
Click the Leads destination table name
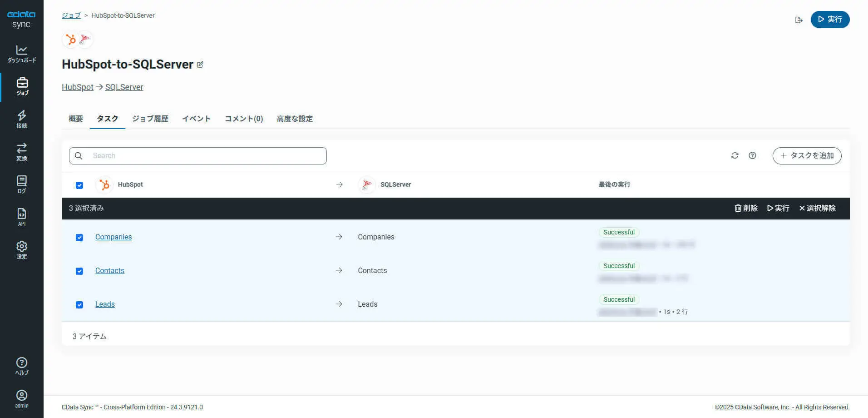pos(367,304)
